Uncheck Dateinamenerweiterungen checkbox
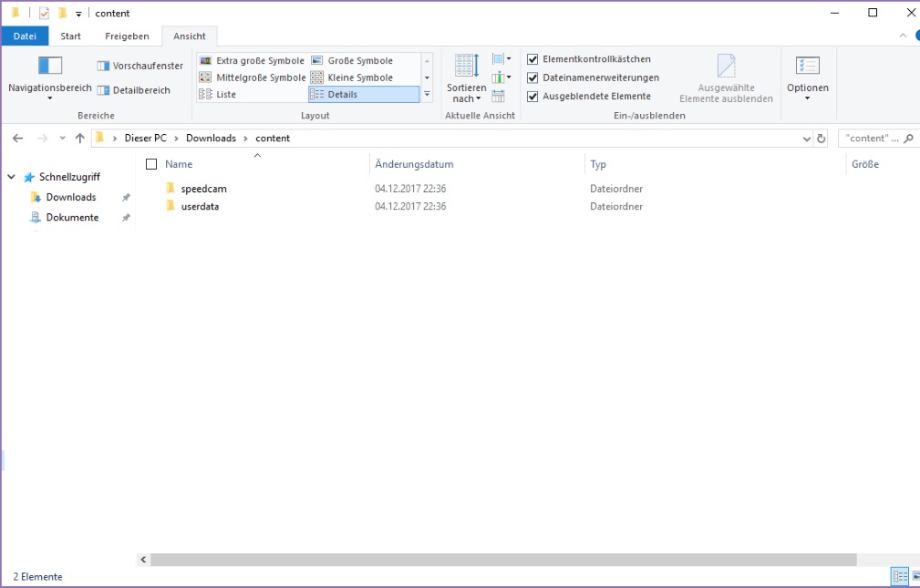Viewport: 920px width, 588px height. 532,78
